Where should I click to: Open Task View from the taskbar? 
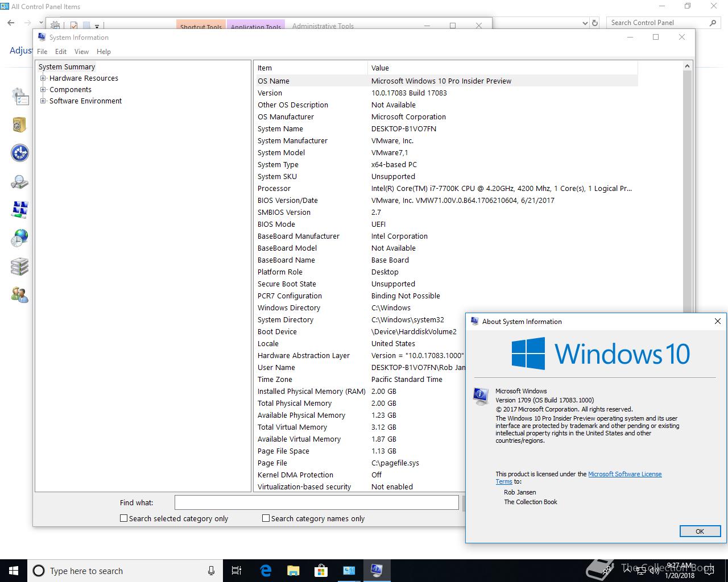pos(237,571)
